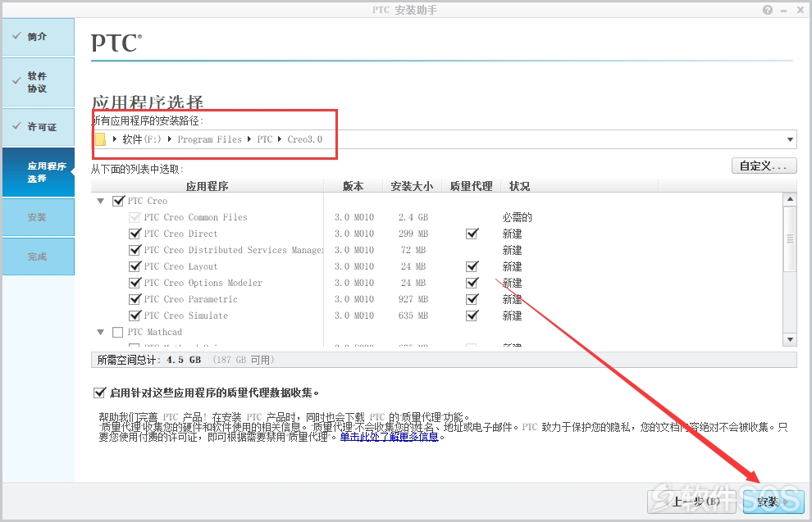
Task: Select the 完成 sidebar step
Action: click(39, 256)
